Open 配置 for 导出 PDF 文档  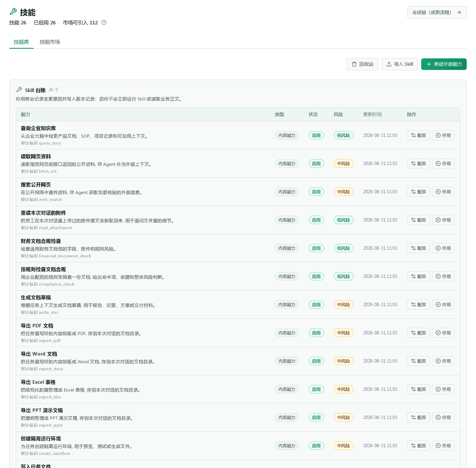coord(418,333)
